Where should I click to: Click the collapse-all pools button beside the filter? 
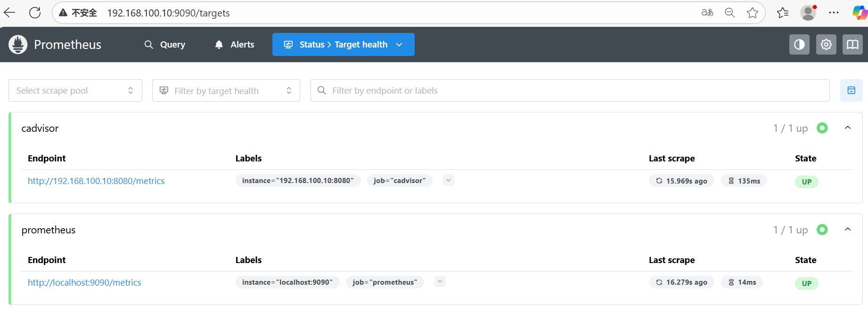tap(852, 90)
